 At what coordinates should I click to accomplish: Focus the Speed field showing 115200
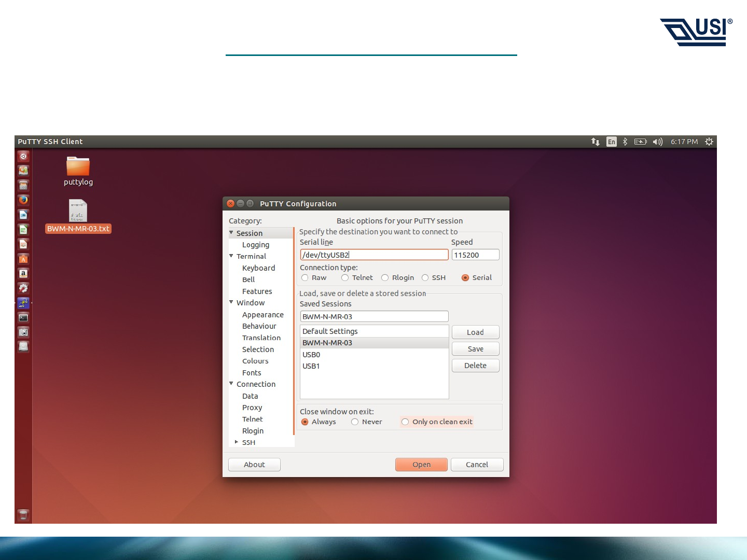(475, 255)
